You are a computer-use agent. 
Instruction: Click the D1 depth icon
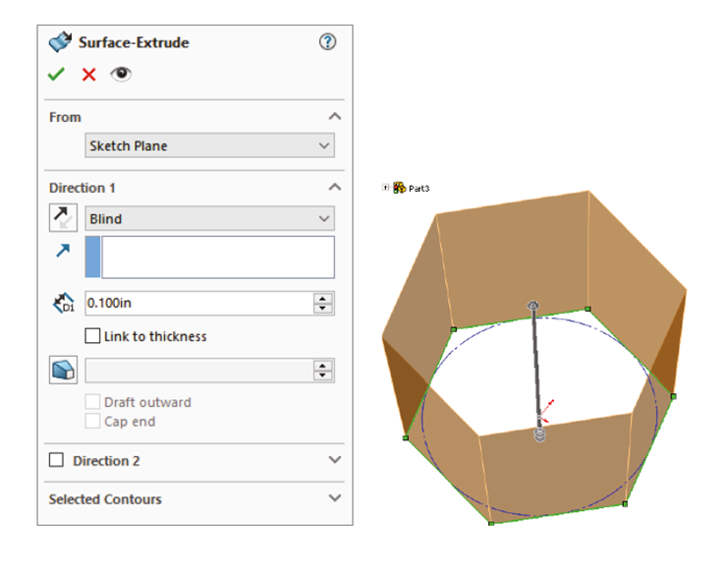click(63, 303)
